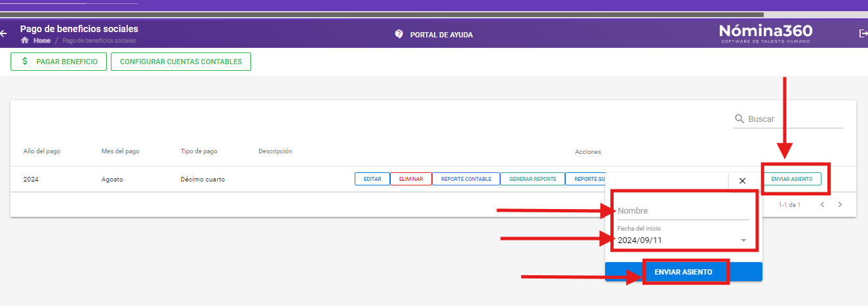Viewport: 868px width, 306px height.
Task: Click the green ENVIAR ASIENTO row button
Action: (792, 179)
